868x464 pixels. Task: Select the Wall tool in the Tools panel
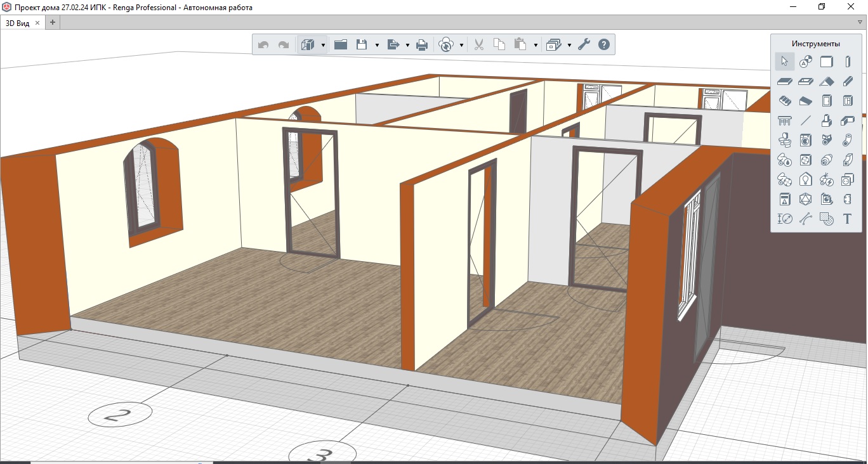pos(826,61)
